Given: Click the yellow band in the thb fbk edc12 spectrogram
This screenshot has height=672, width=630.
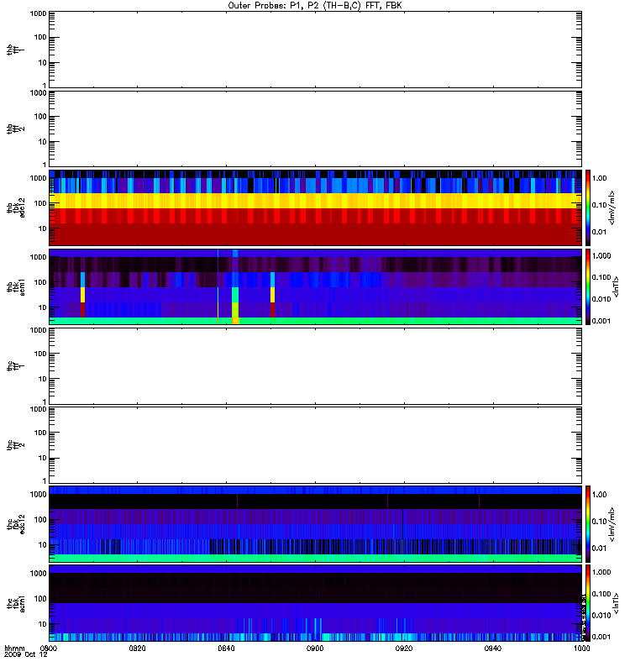Looking at the screenshot, I should [315, 201].
